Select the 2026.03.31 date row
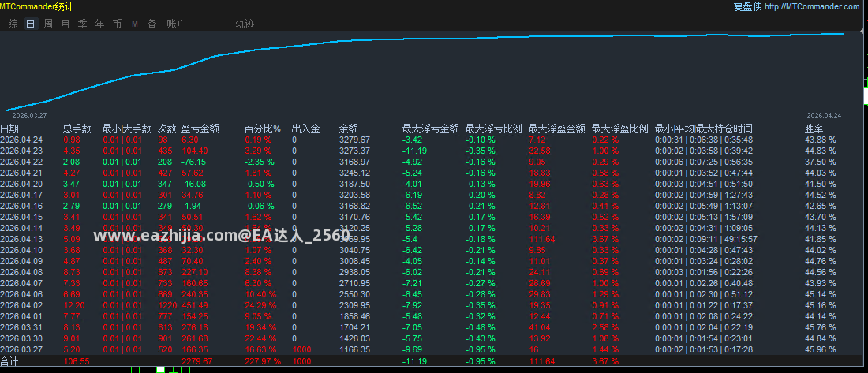868x373 pixels. click(21, 327)
